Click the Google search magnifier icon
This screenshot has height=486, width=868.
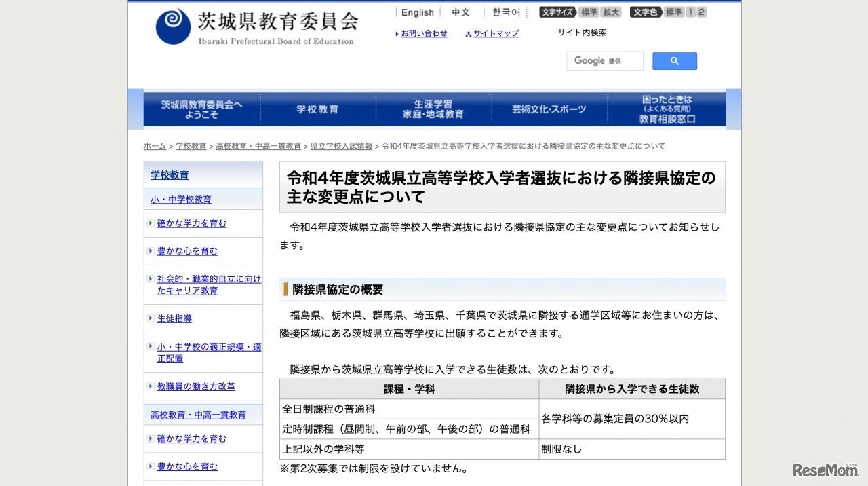674,60
